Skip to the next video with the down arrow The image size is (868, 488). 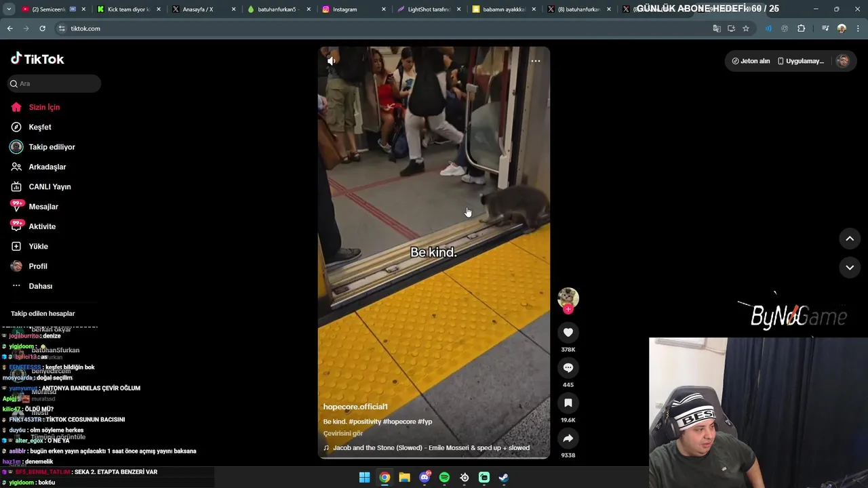(x=850, y=268)
